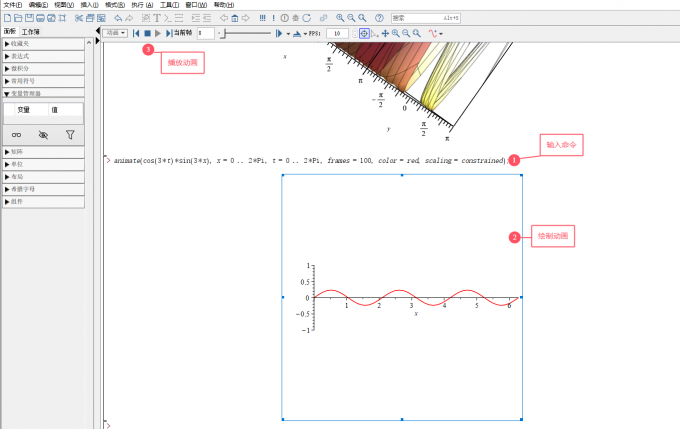Click the search input field
Image resolution: width=680 pixels, height=429 pixels.
420,18
